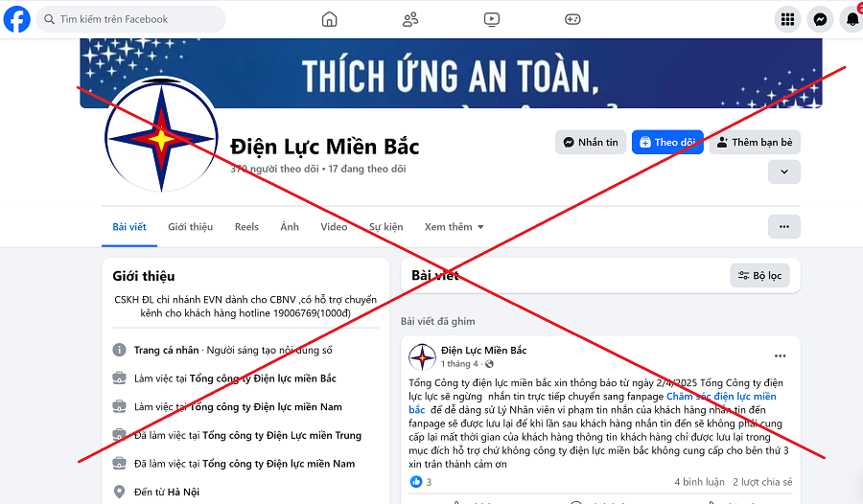Image resolution: width=863 pixels, height=504 pixels.
Task: Open the Friends icon in top navigation
Action: coord(410,19)
